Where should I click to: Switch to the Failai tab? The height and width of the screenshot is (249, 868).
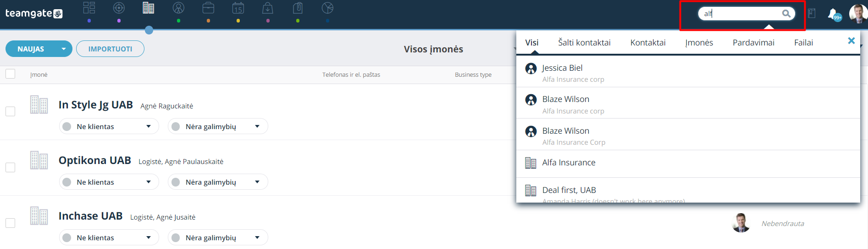tap(803, 43)
